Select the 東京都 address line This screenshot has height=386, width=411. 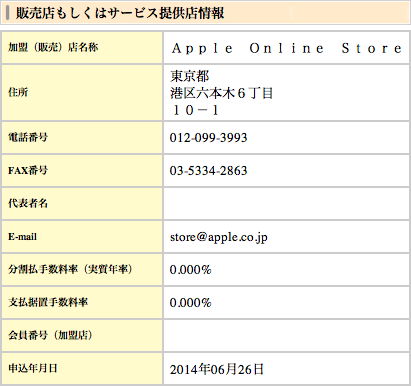[190, 76]
